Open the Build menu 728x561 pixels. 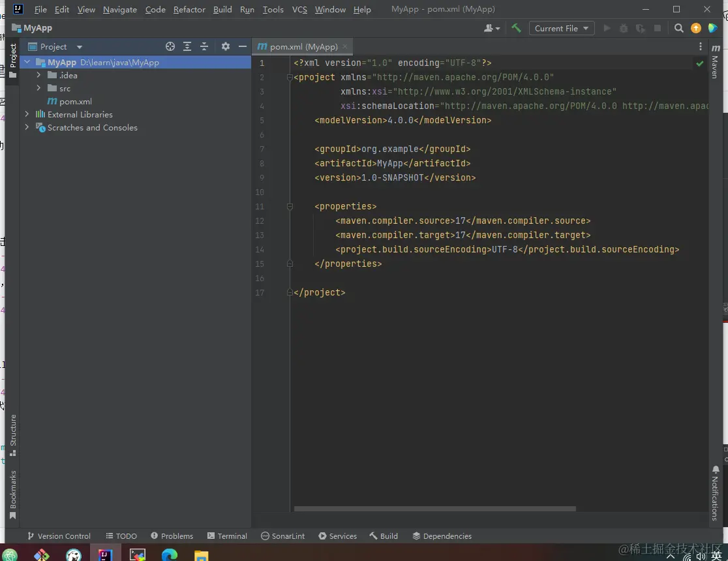point(222,9)
